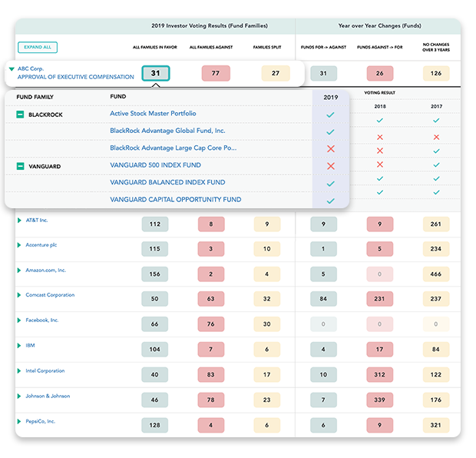Screen dimensions: 476x458
Task: Click IBM families in favor 104
Action: pyautogui.click(x=155, y=349)
